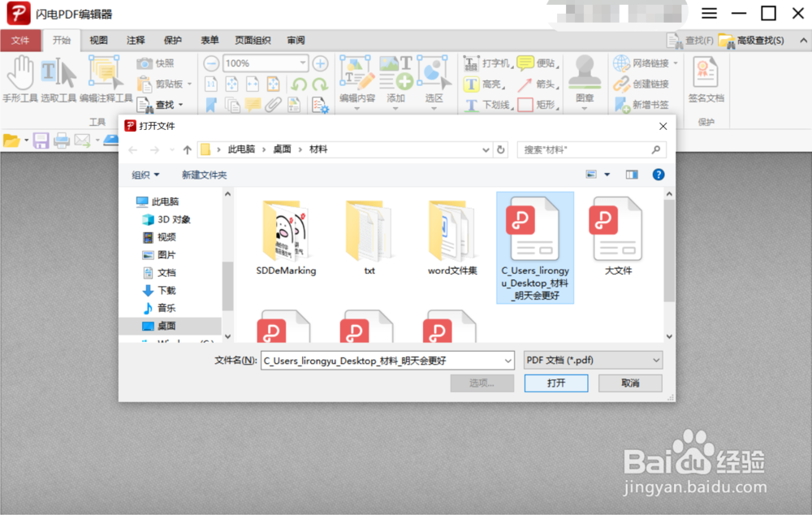Select the Hand tool (手形工具)
The height and width of the screenshot is (515, 812).
click(21, 80)
